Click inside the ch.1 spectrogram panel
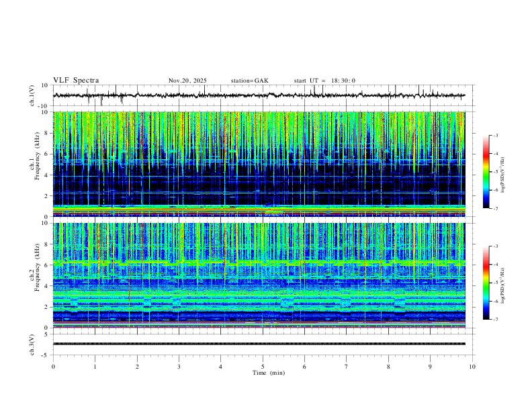This screenshot has height=411, width=532. point(259,164)
